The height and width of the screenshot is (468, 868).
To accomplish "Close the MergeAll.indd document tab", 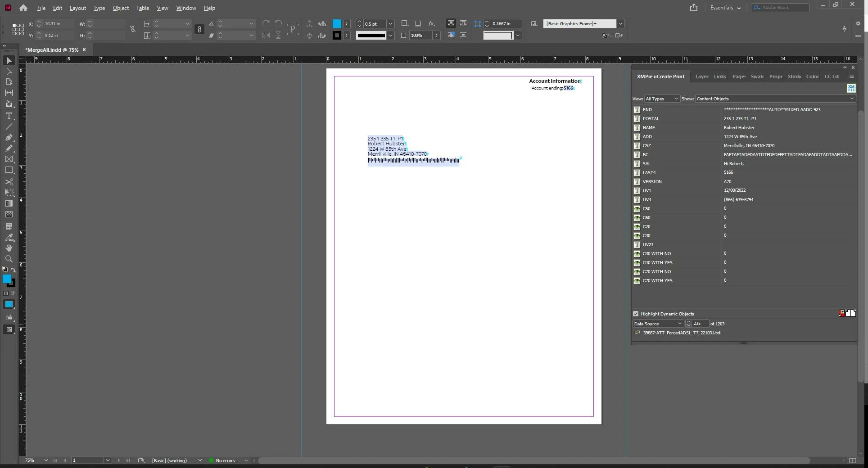I will (x=84, y=50).
